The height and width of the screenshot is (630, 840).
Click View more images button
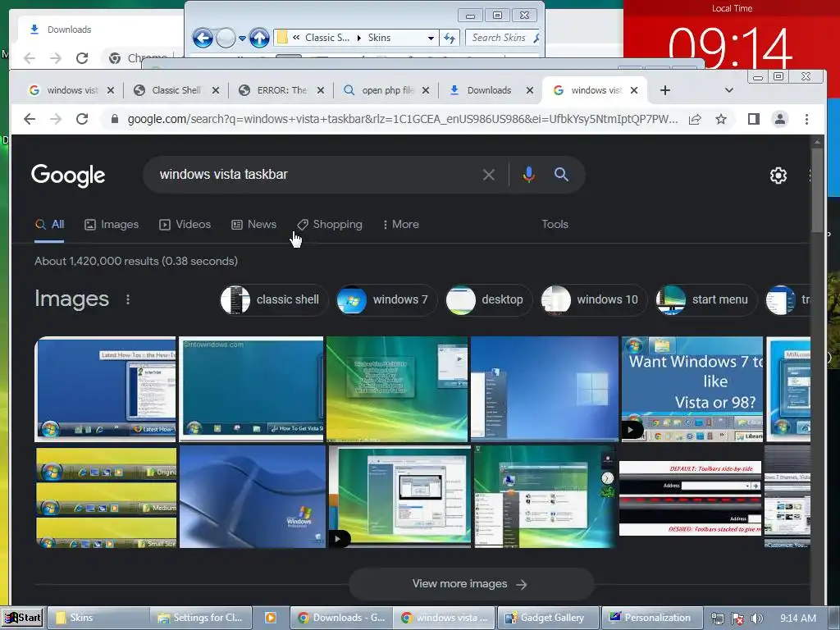(x=472, y=584)
